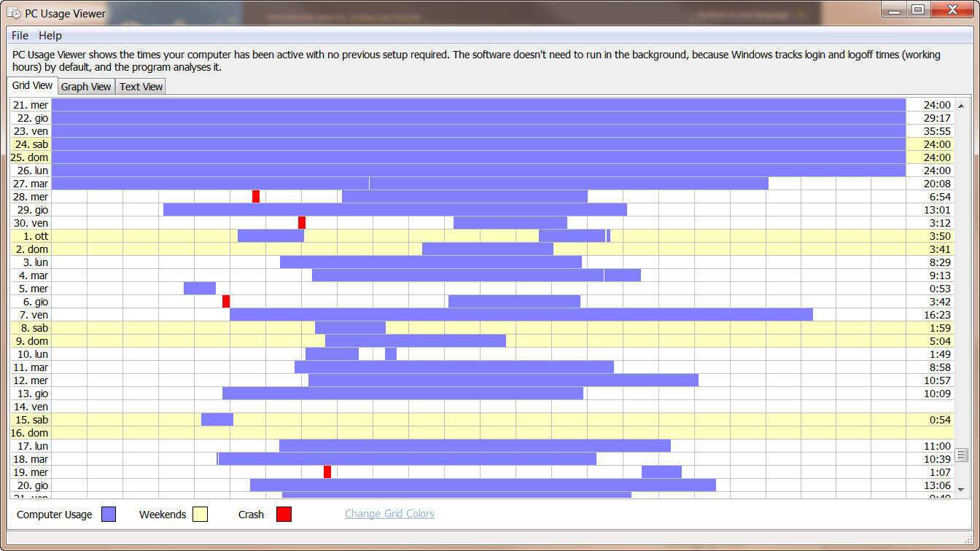Image resolution: width=980 pixels, height=551 pixels.
Task: Click the red crash marker on 19. mer
Action: [x=327, y=472]
